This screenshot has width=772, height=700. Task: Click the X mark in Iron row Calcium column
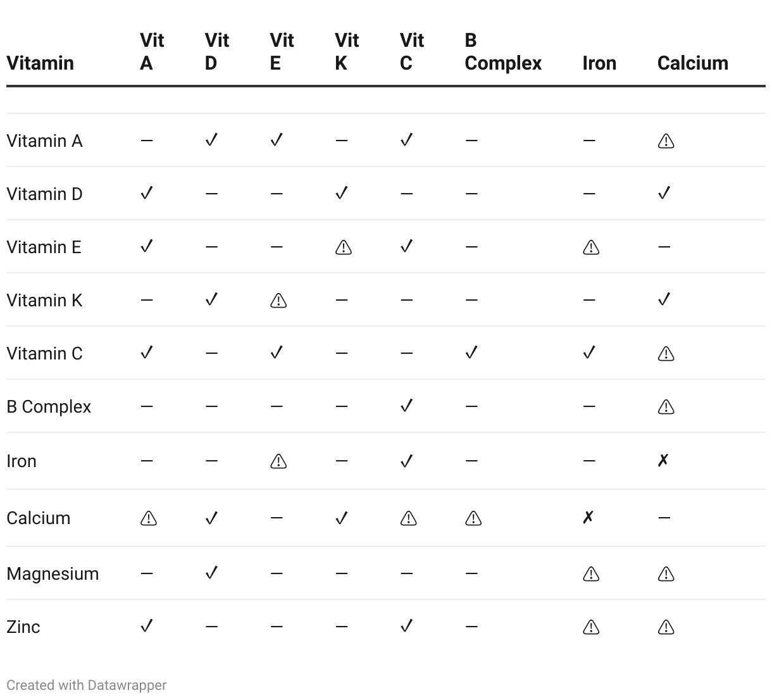(x=663, y=460)
